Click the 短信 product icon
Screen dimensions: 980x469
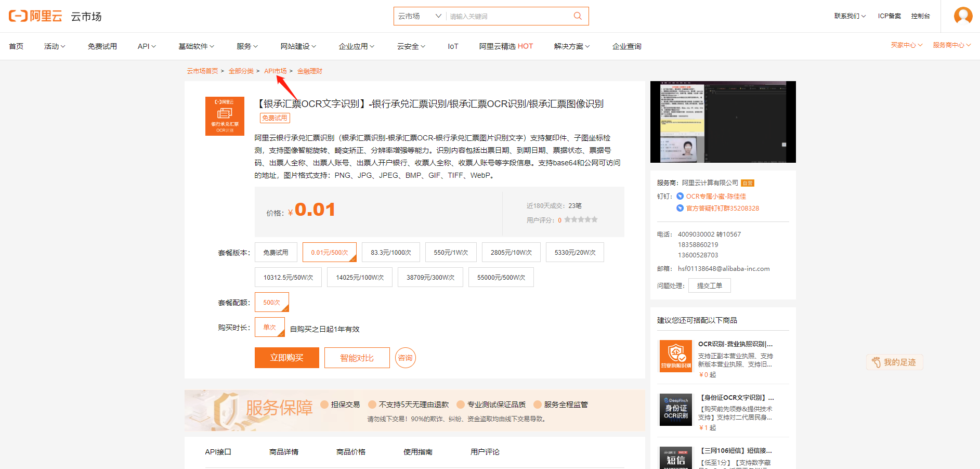(676, 458)
